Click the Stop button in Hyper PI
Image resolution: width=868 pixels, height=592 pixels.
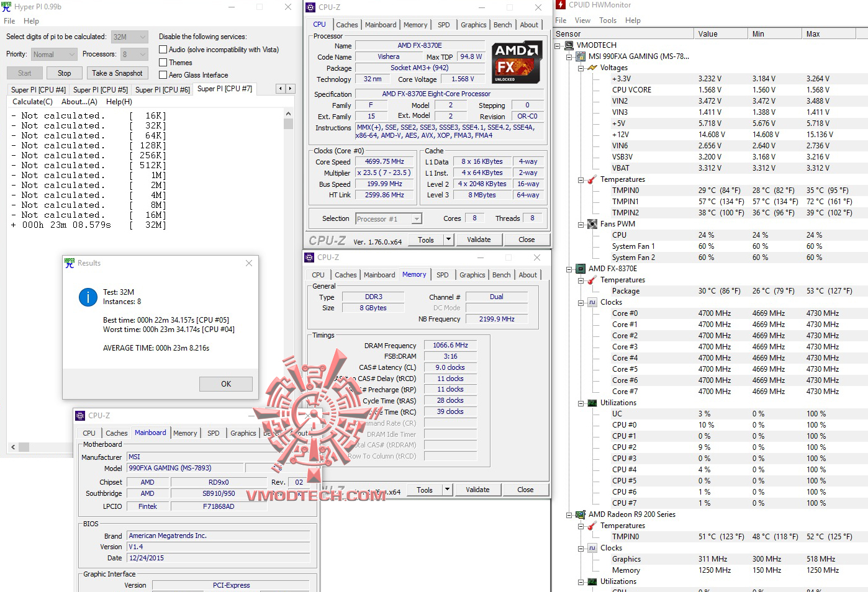click(x=65, y=73)
